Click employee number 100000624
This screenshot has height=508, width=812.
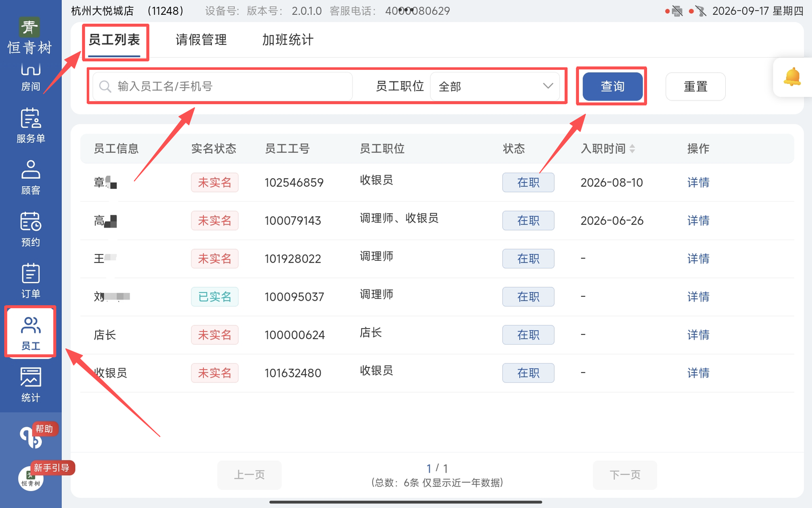294,335
